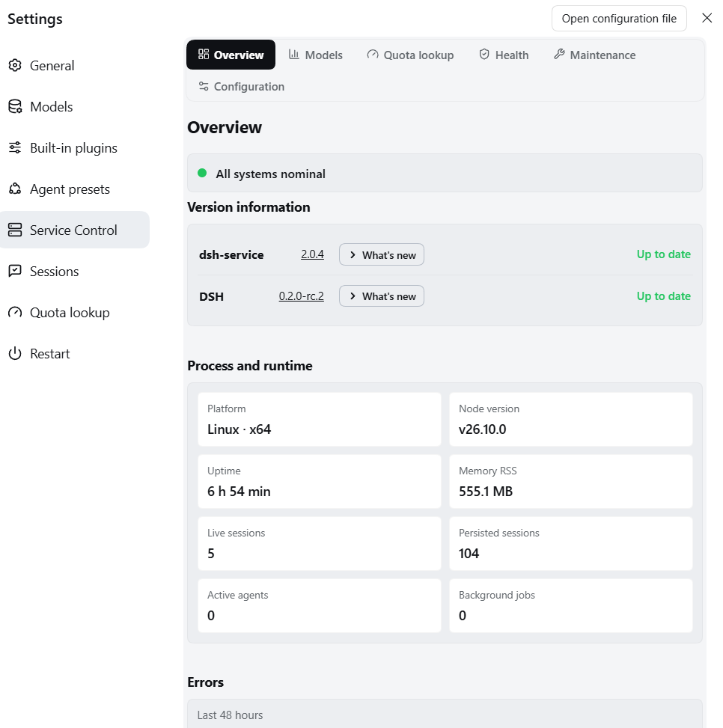Click the Agent presets icon
This screenshot has height=728, width=723.
(x=15, y=189)
